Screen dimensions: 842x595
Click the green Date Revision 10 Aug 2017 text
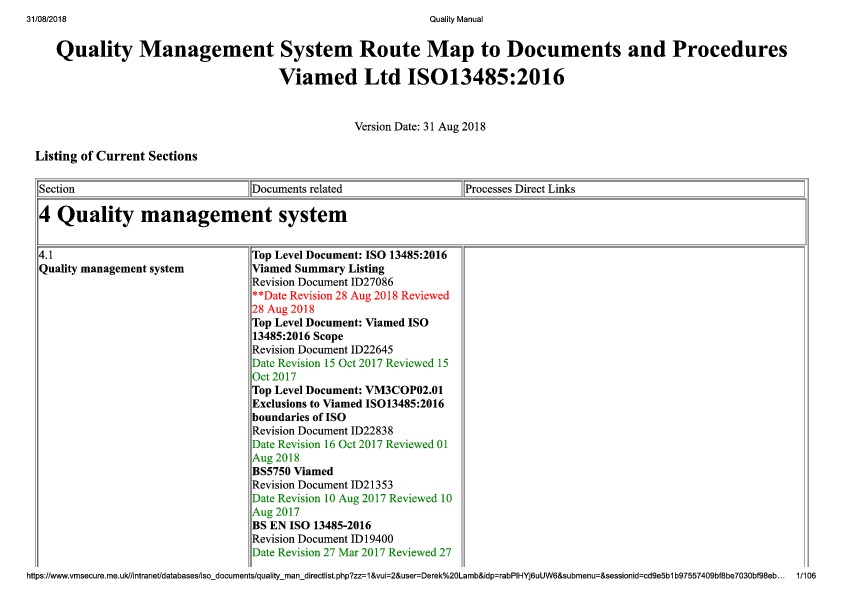point(351,505)
